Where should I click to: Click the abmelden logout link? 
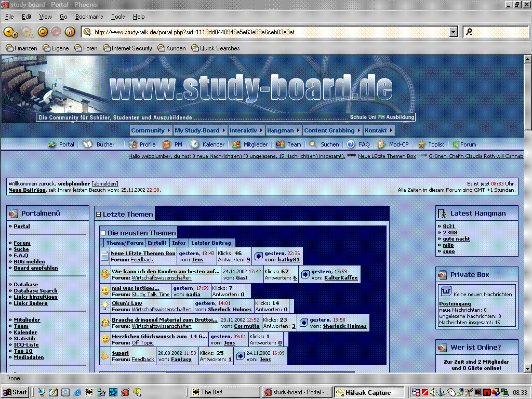tap(105, 184)
